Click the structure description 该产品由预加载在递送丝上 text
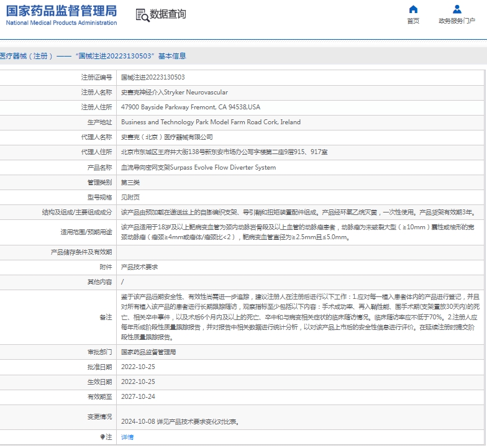This screenshot has width=487, height=448. click(x=298, y=213)
